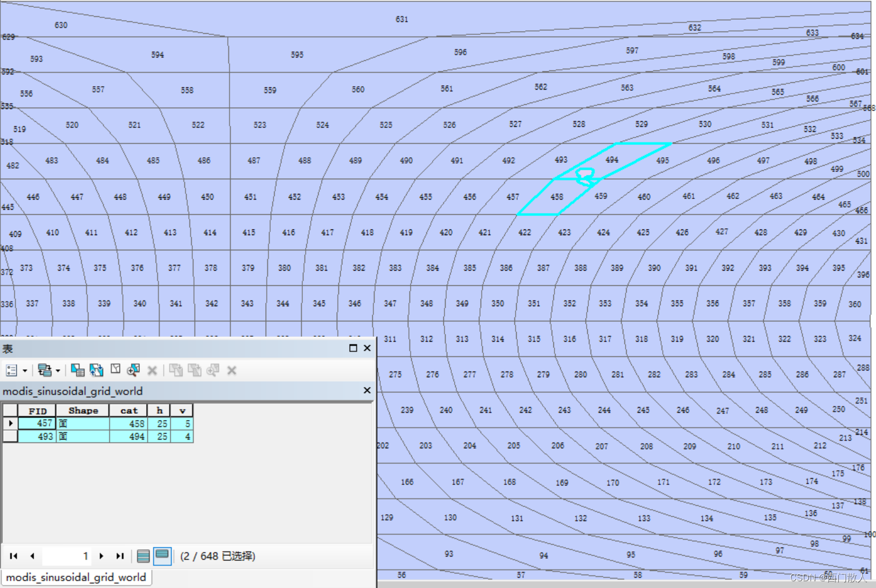Screen dimensions: 876x588
Task: Select the modis_sinusoidal_grid_world table tab
Action: (x=76, y=577)
